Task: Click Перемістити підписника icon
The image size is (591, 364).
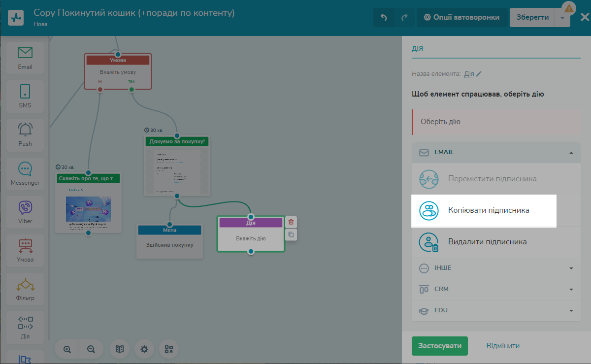Action: [429, 179]
